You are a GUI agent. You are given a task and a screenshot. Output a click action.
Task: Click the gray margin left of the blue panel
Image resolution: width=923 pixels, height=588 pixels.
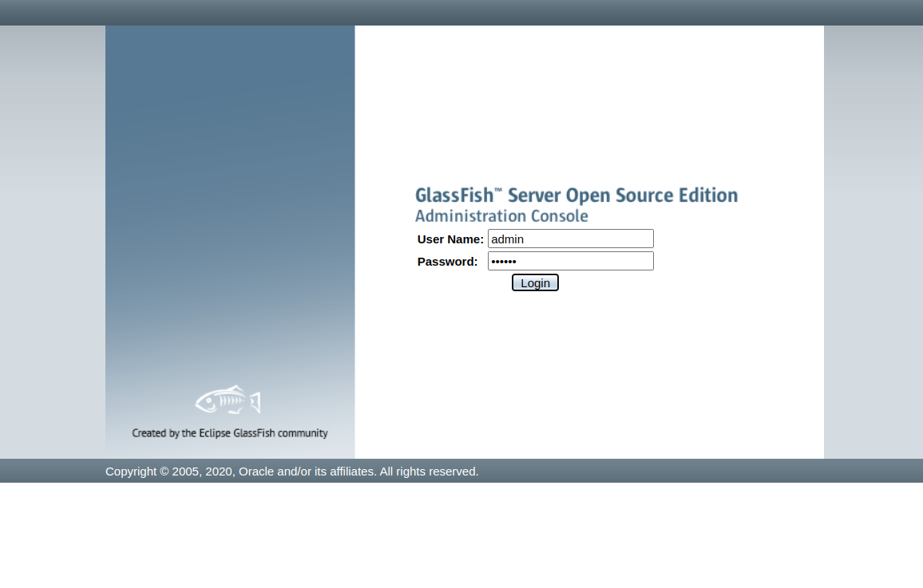[52, 239]
